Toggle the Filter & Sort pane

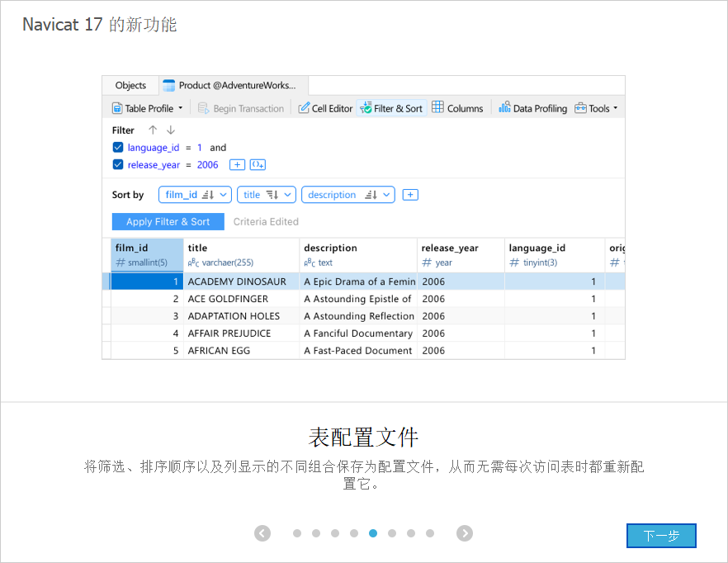tap(391, 108)
